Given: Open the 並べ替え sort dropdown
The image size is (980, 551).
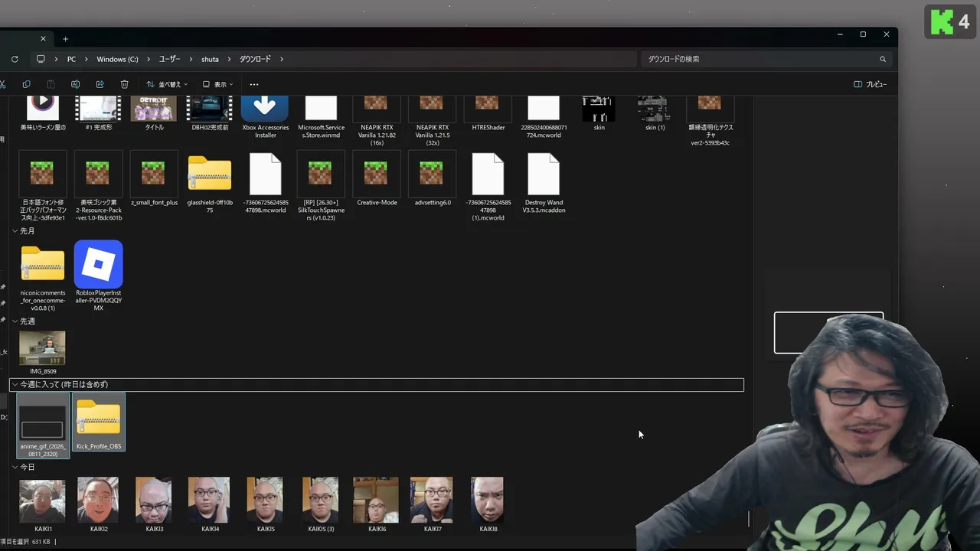Looking at the screenshot, I should [167, 84].
